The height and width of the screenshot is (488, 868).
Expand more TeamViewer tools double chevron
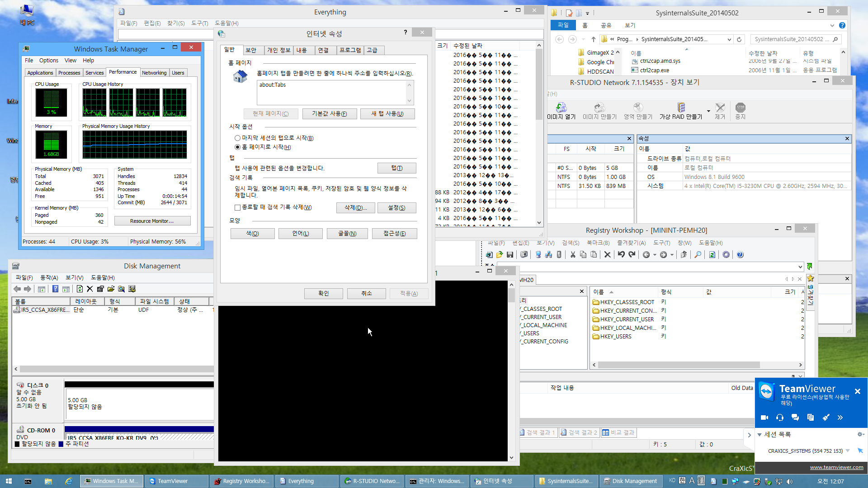pyautogui.click(x=840, y=418)
